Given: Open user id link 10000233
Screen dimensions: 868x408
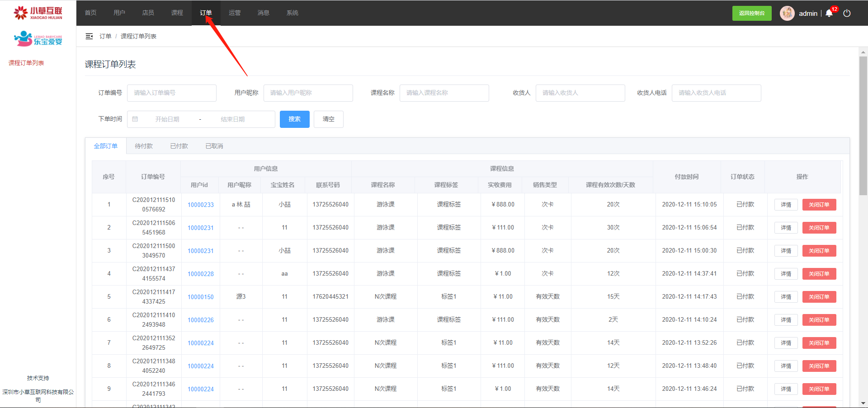Looking at the screenshot, I should (201, 205).
